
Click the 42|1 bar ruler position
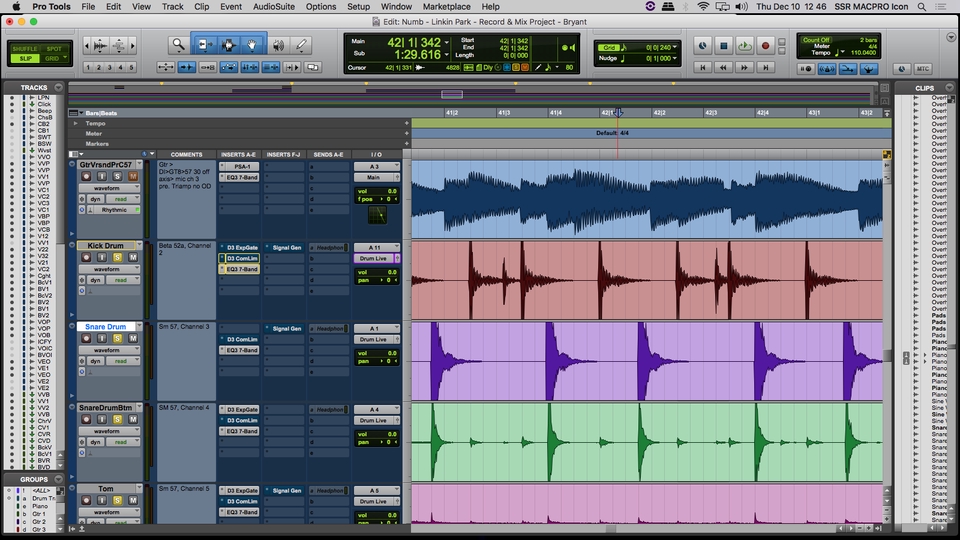[608, 113]
